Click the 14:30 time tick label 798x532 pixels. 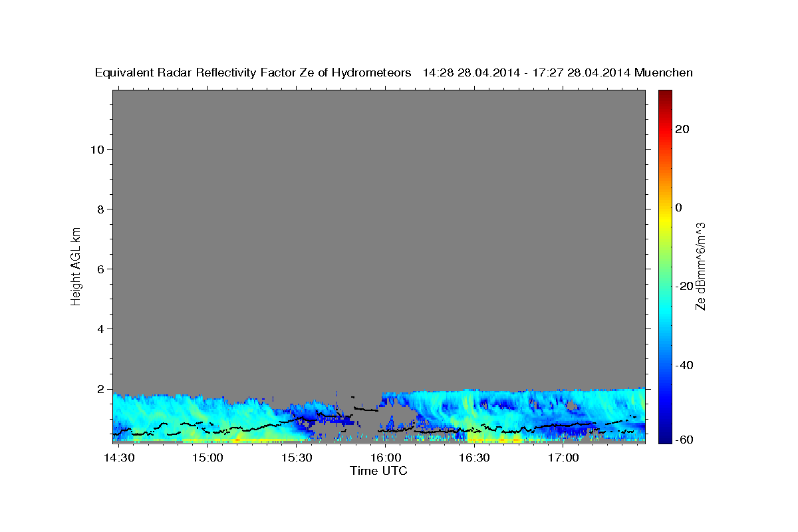(120, 458)
